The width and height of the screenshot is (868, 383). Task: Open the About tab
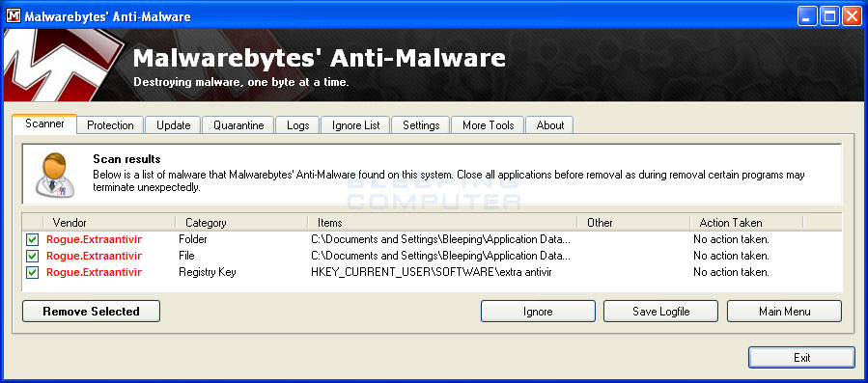point(549,125)
